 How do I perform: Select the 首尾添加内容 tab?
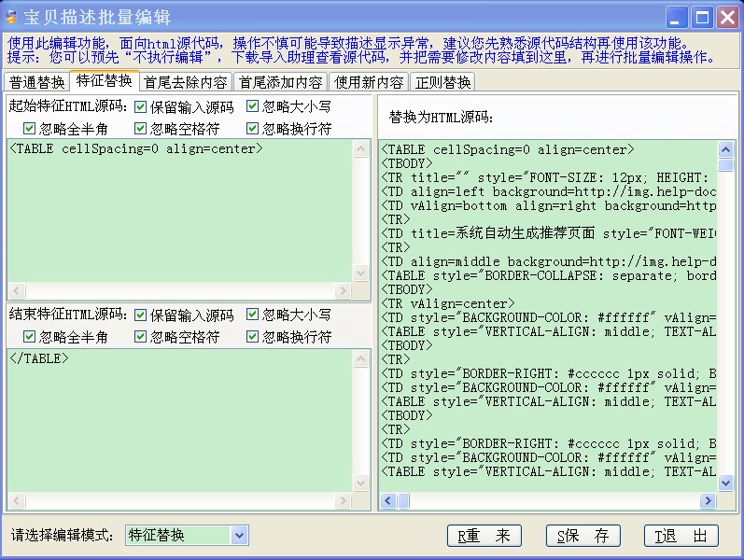point(280,82)
